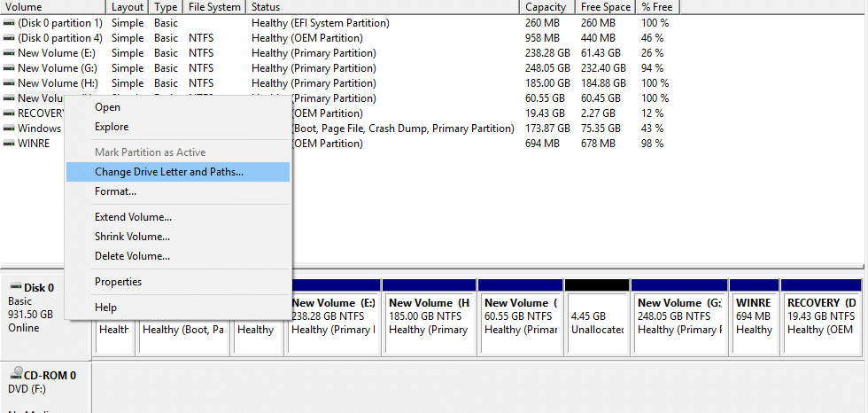Click the drive icon beside Disk 0 partition 1
The image size is (868, 413).
coord(9,23)
